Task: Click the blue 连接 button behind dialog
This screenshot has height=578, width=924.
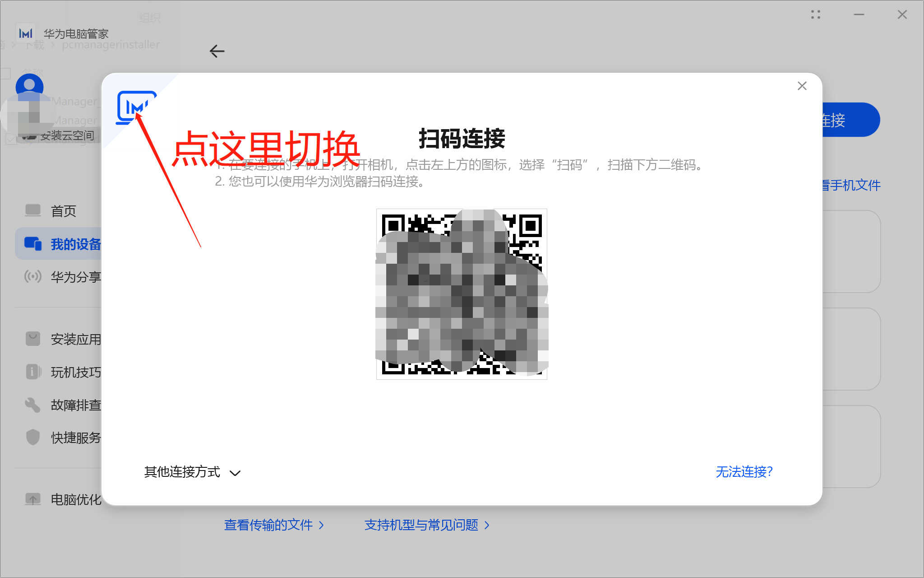Action: pyautogui.click(x=851, y=120)
